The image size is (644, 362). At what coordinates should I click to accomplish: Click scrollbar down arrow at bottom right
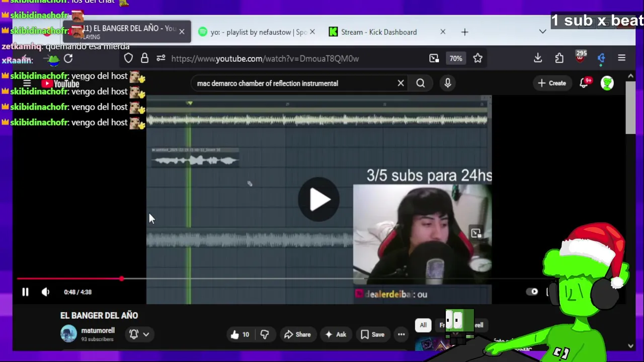631,346
